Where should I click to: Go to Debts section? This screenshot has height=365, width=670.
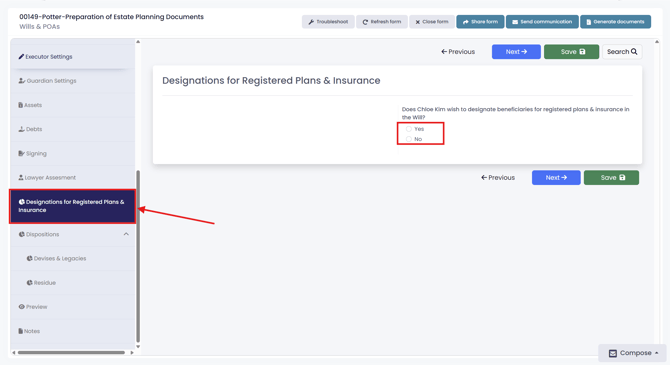(72, 129)
